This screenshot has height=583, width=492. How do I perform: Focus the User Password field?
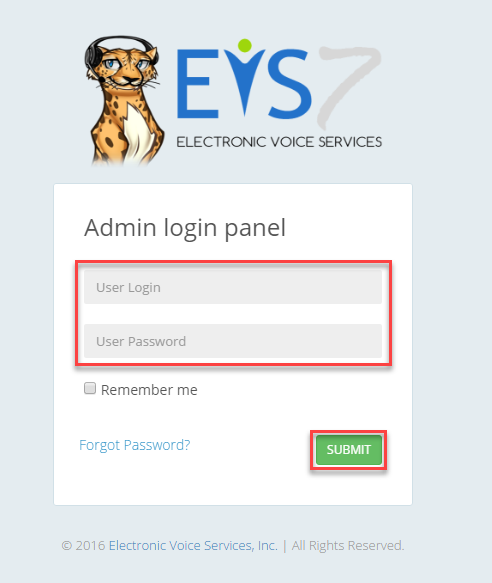pyautogui.click(x=233, y=341)
